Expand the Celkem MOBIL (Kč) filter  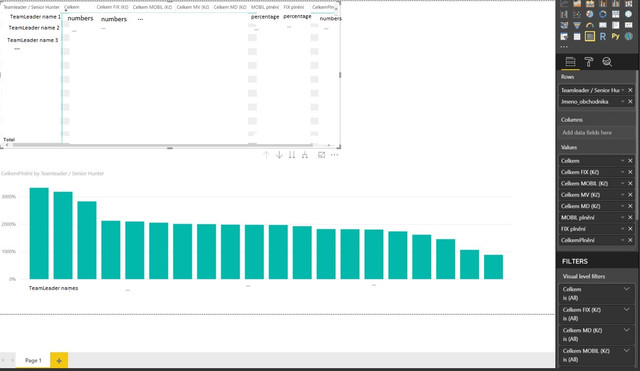(627, 351)
